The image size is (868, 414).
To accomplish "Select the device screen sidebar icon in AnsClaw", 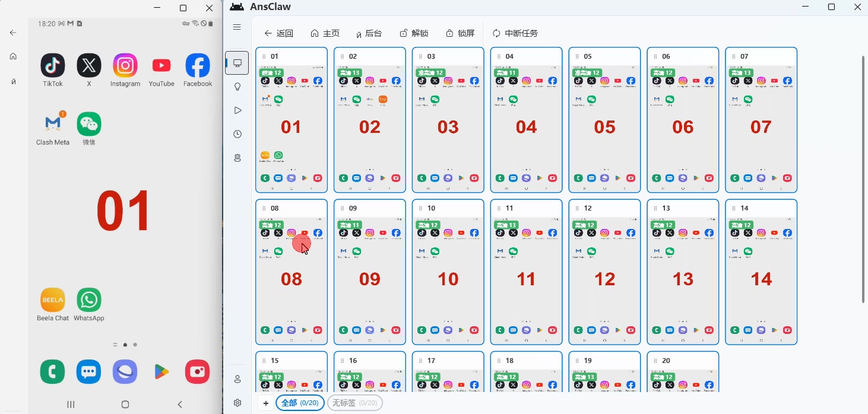I will coord(237,63).
